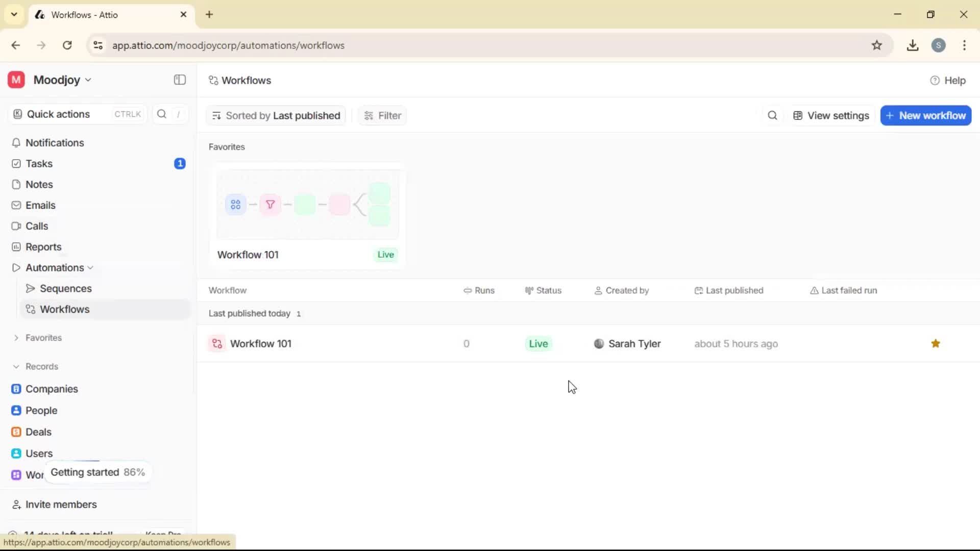Bookmark this page in the browser
Image resolution: width=980 pixels, height=551 pixels.
[877, 45]
